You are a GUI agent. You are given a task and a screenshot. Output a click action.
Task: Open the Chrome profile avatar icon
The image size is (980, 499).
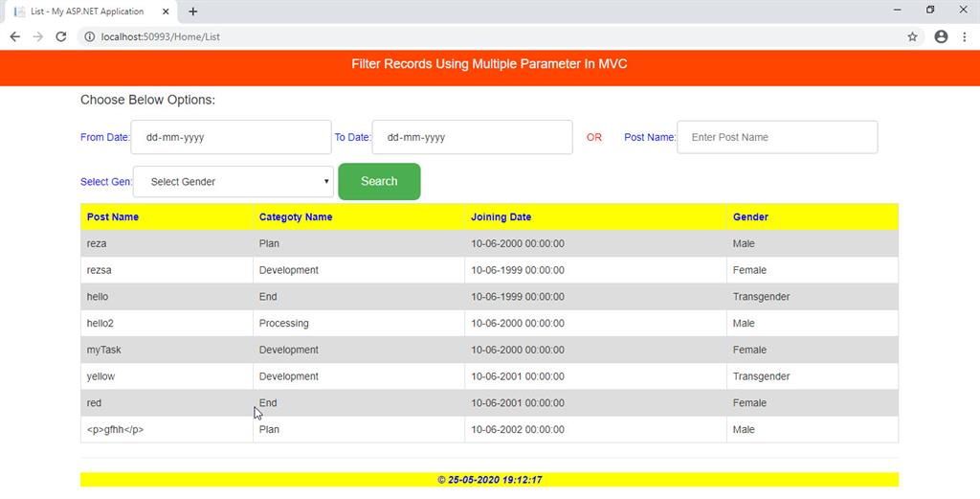pos(942,37)
